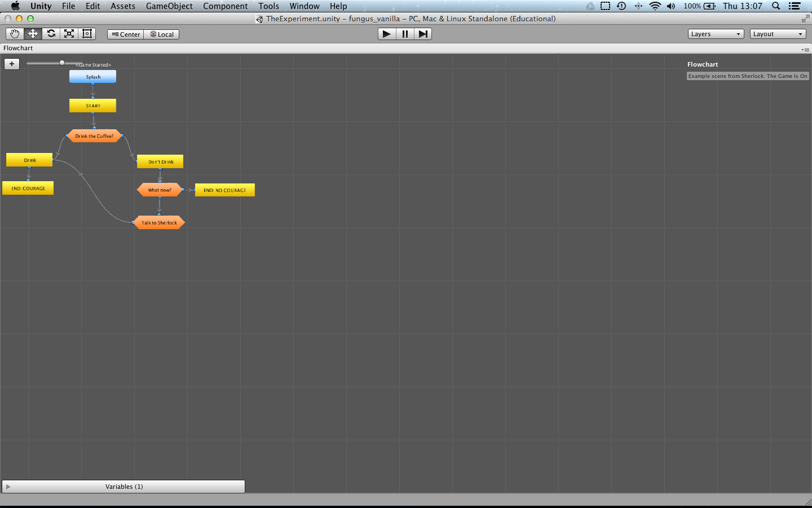The height and width of the screenshot is (508, 812).
Task: Open Spotlight search icon
Action: [776, 6]
